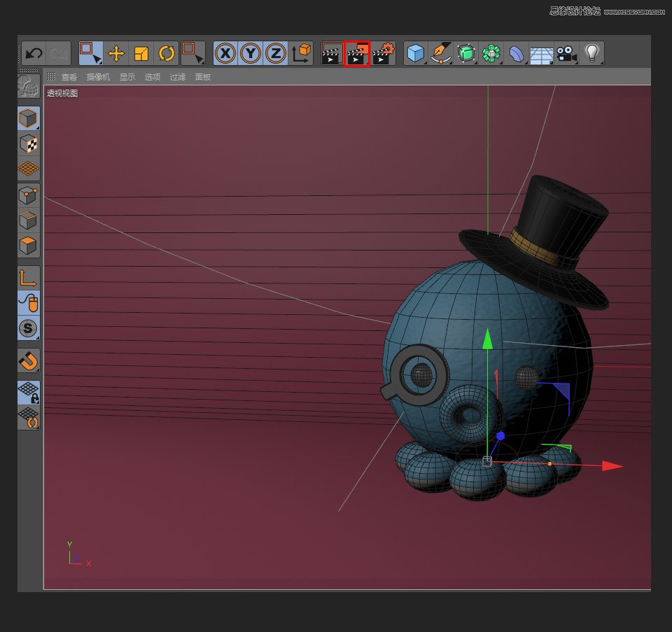Screen dimensions: 672x632
Task: Toggle the Y axis lock
Action: tap(251, 53)
